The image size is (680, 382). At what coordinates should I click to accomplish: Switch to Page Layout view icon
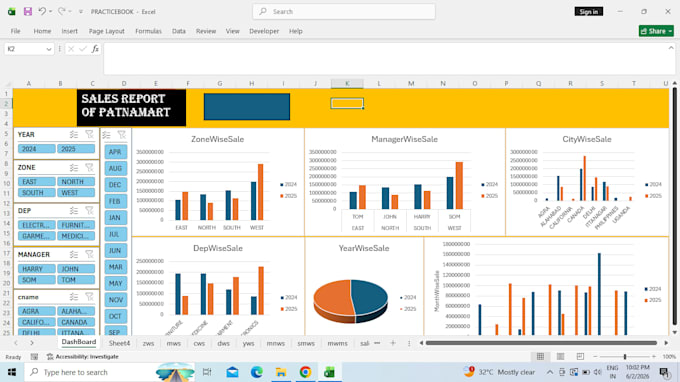click(560, 356)
